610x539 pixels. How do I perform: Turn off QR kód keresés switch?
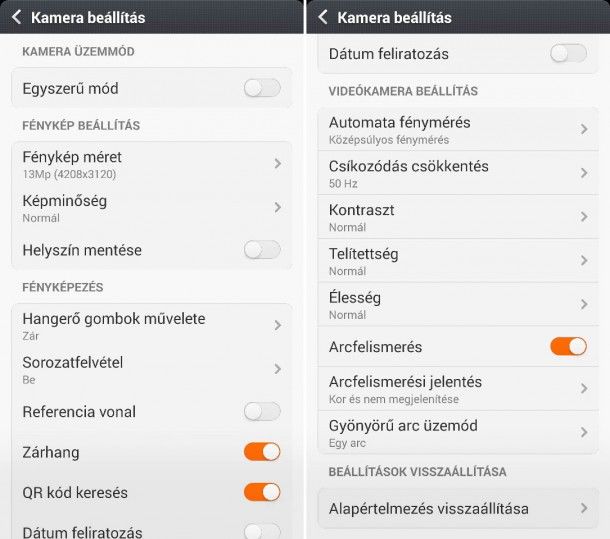262,492
